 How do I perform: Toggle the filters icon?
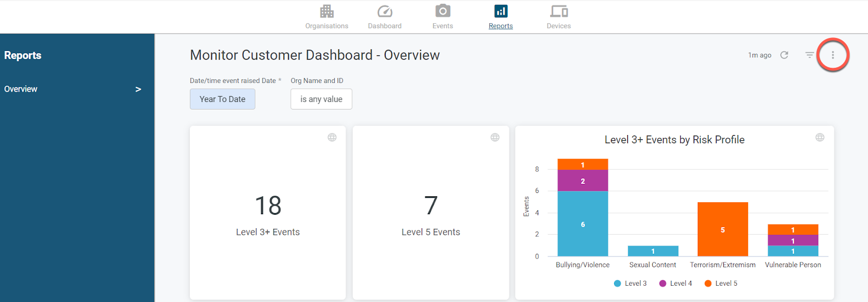809,55
